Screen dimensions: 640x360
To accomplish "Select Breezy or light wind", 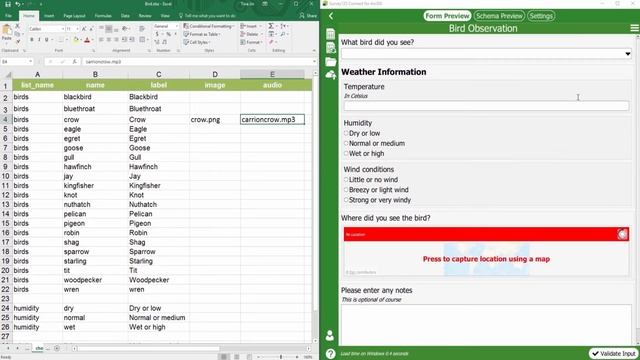I will click(x=346, y=190).
